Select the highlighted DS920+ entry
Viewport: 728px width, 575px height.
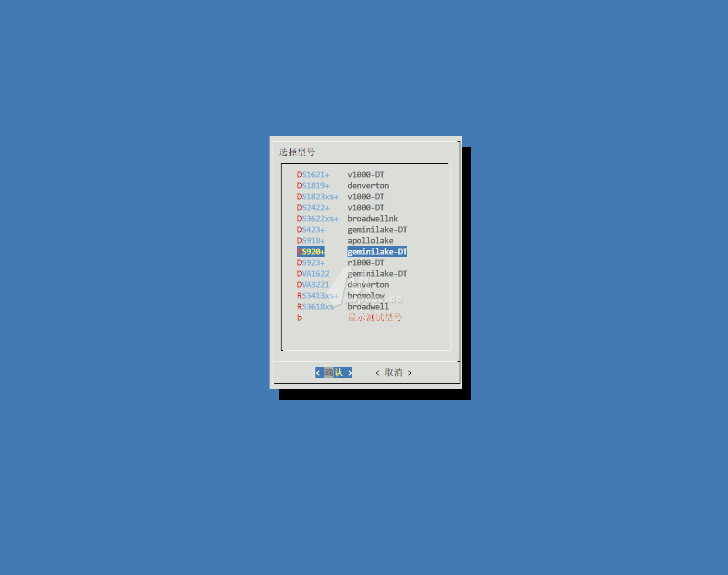point(352,252)
